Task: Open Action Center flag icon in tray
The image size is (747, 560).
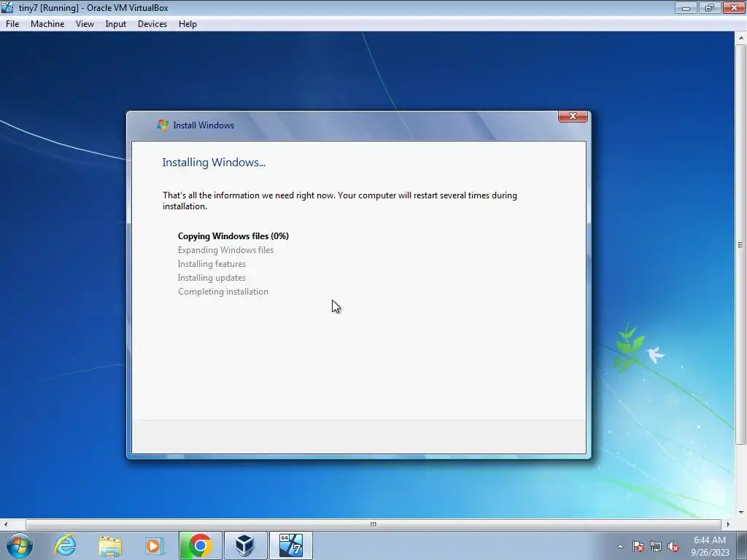Action: pyautogui.click(x=638, y=546)
